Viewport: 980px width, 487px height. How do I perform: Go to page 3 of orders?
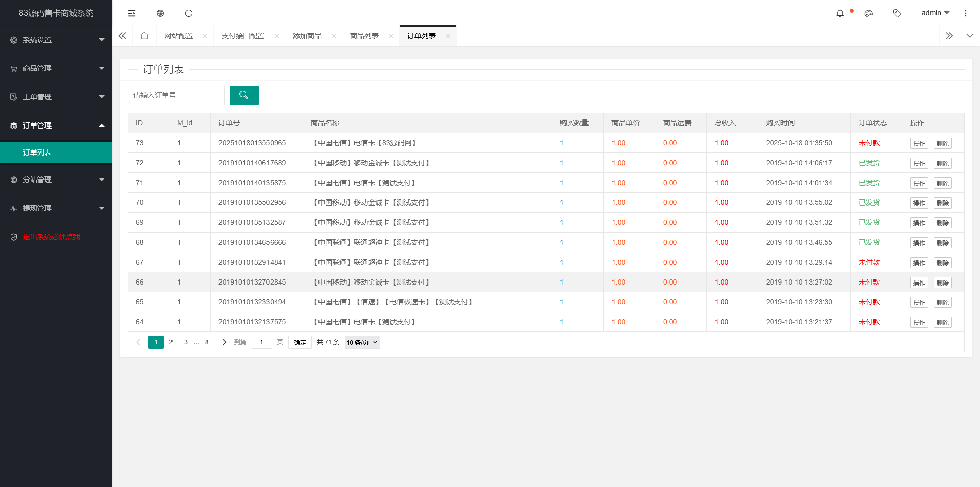(186, 342)
